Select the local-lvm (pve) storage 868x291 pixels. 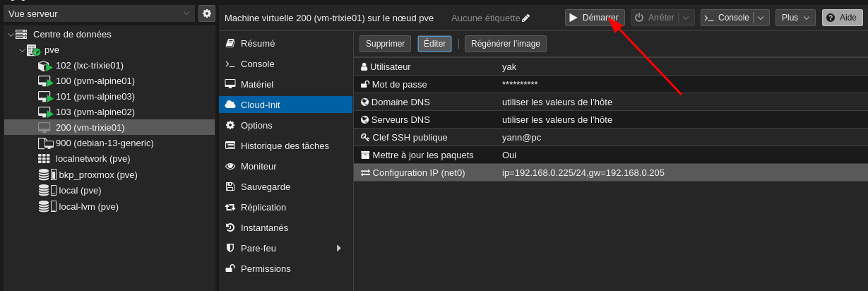tap(88, 207)
